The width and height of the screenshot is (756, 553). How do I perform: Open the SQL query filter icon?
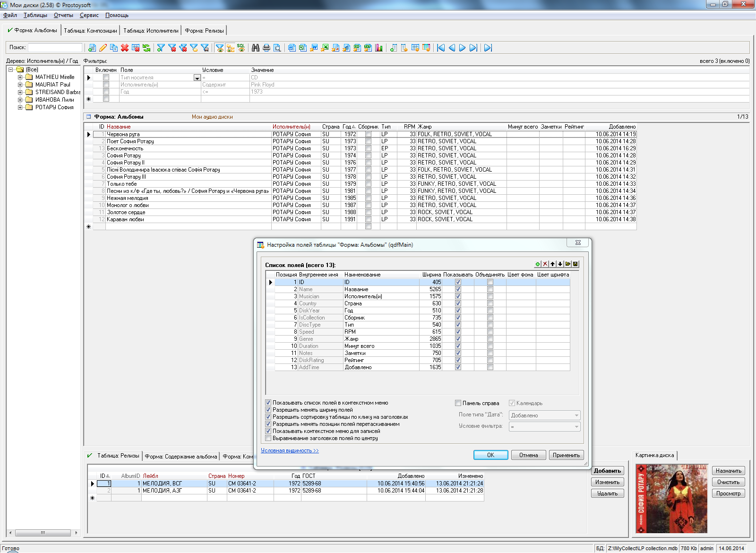241,48
